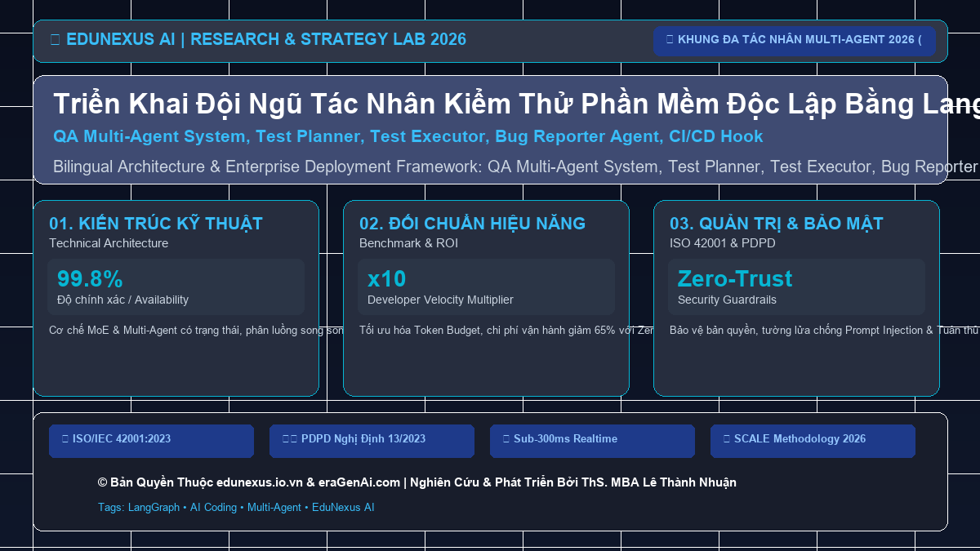Open the 02. Đối Chuẩn Hiệu Năng card heading
Viewport: 980px width, 551px height.
pos(472,224)
